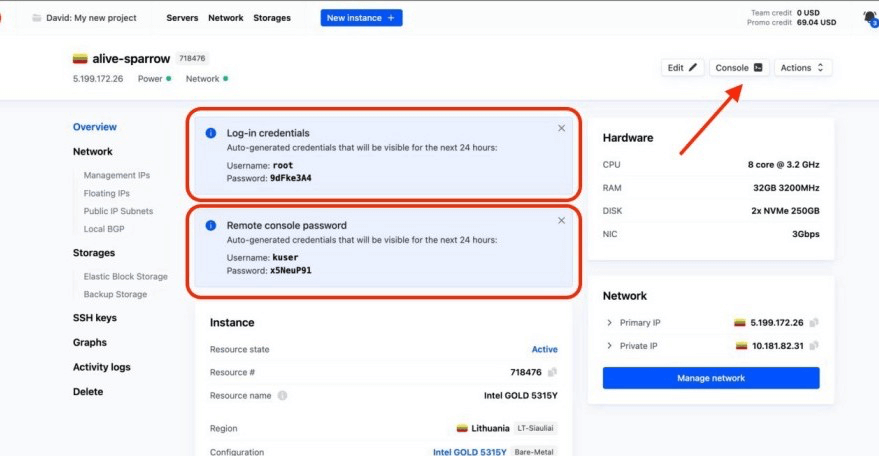Copy the Primary IP address
879x456 pixels.
click(814, 323)
